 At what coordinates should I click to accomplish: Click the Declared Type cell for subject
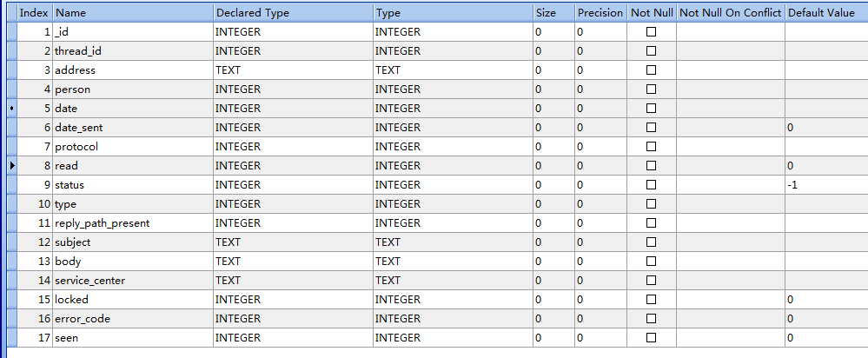point(293,242)
